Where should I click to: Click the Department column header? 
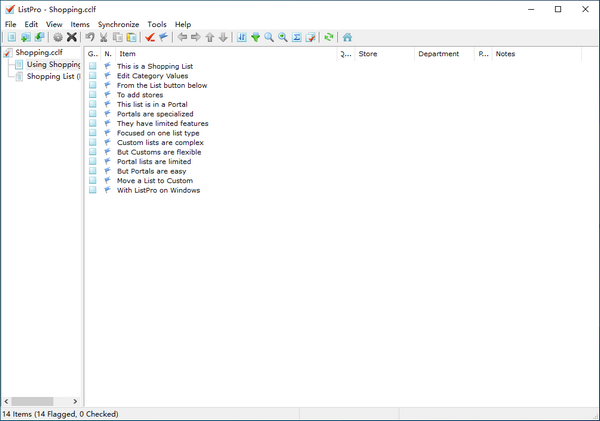pos(443,54)
